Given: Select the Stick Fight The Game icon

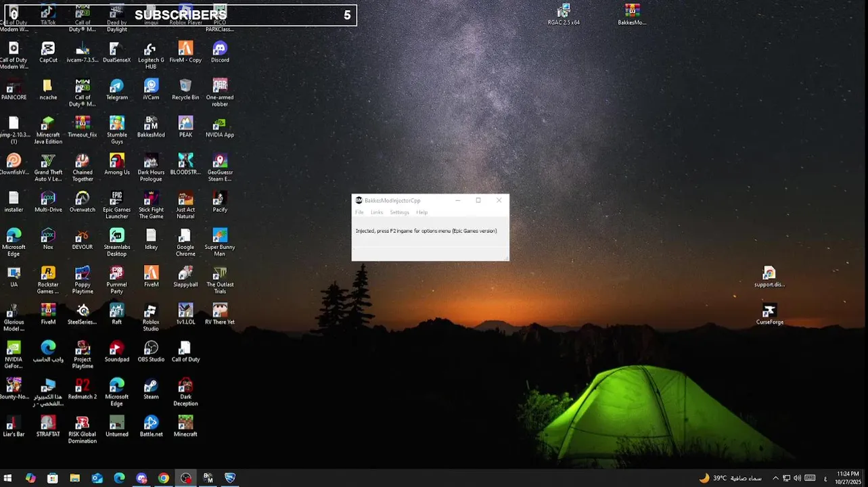Looking at the screenshot, I should click(x=151, y=205).
